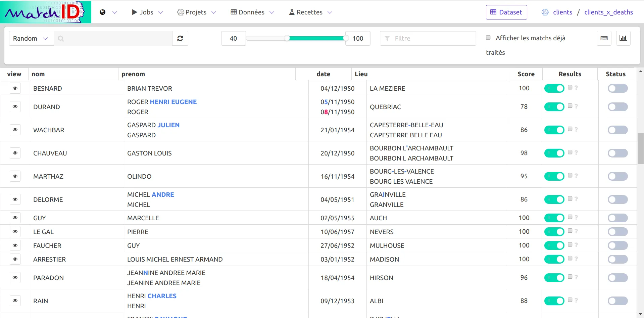View details of the BESNARD record
The width and height of the screenshot is (644, 318).
(x=15, y=88)
